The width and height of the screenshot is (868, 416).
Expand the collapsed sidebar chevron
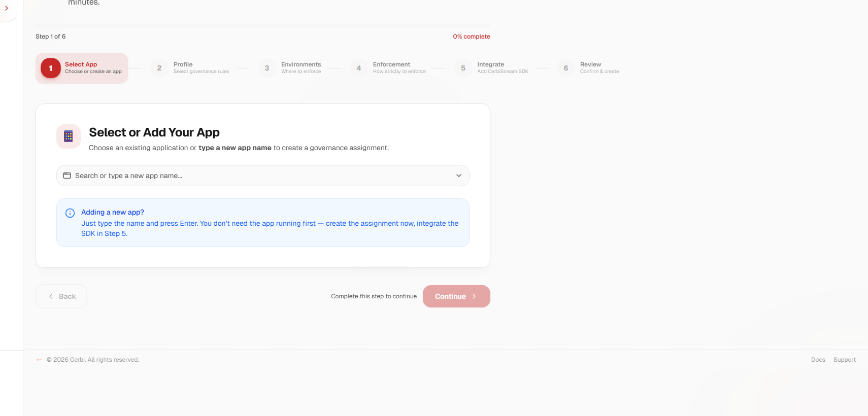pos(7,8)
